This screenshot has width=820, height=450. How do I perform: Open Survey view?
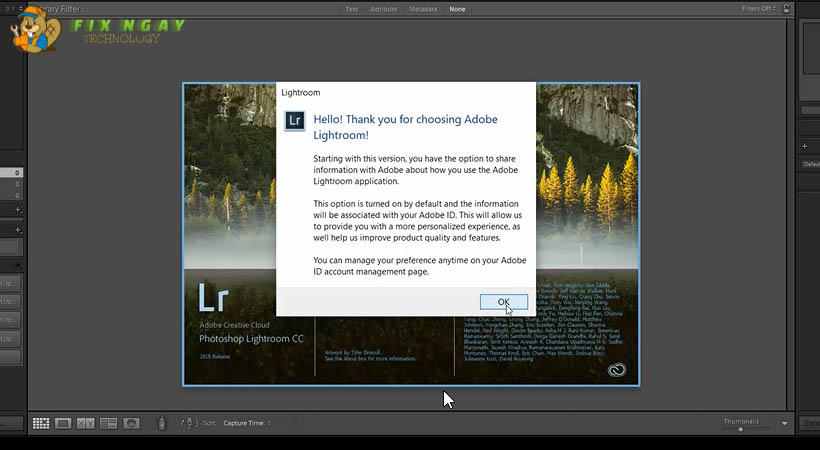pos(108,423)
